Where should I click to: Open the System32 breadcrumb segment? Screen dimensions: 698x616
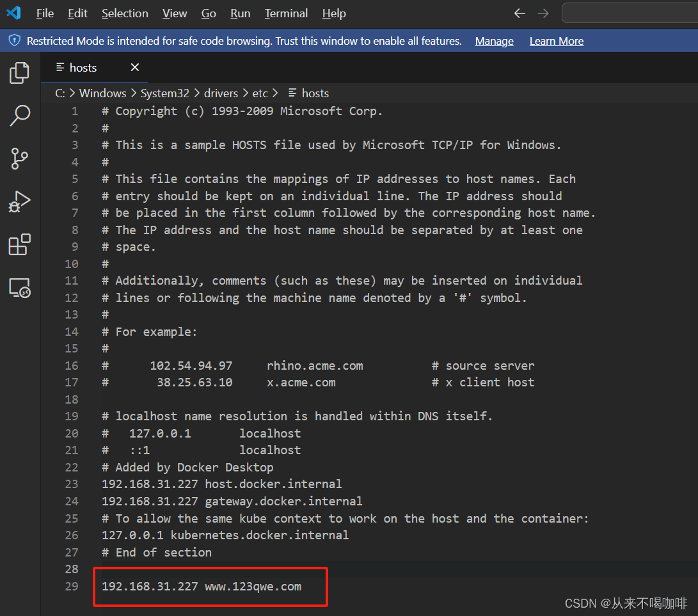tap(164, 93)
